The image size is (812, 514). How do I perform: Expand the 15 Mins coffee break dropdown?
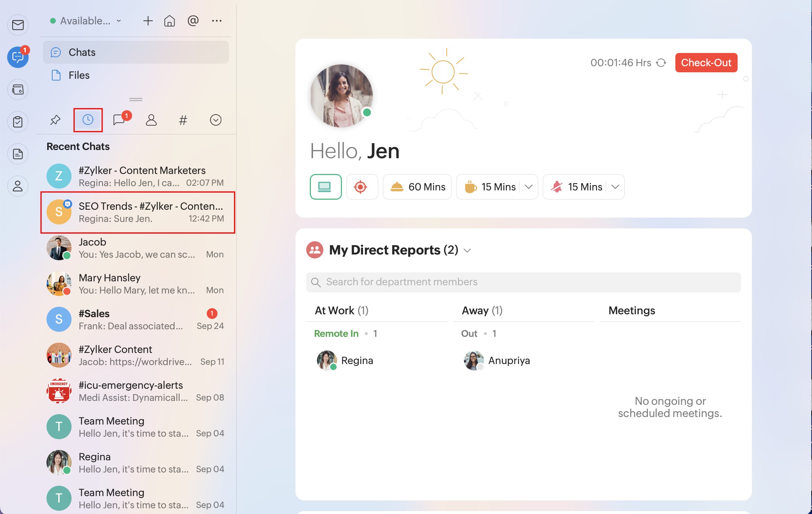coord(529,187)
